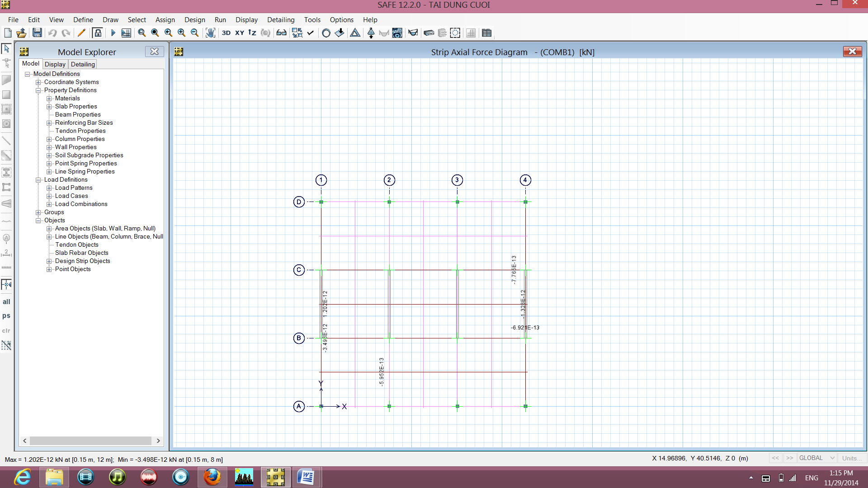Open Internet Explorer from the taskbar
Viewport: 868px width, 488px height.
tap(22, 477)
